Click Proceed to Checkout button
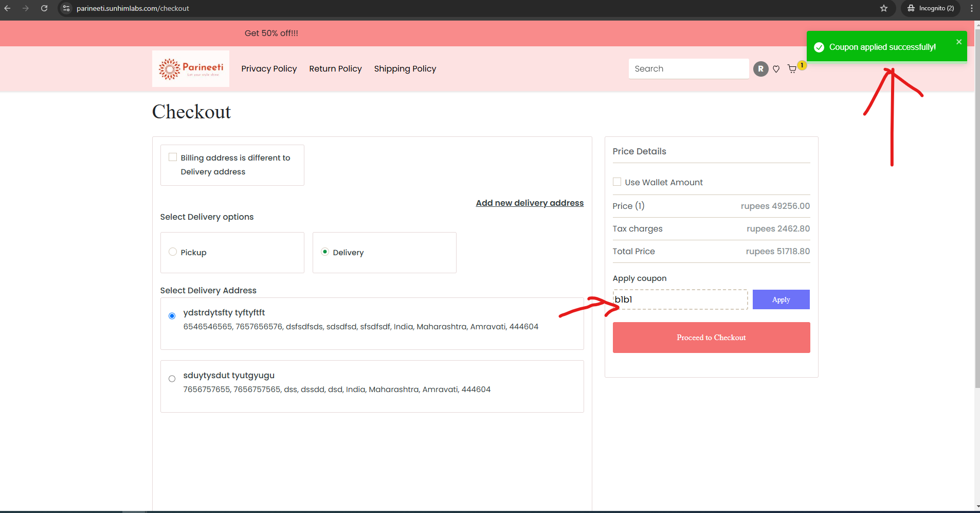 point(711,338)
